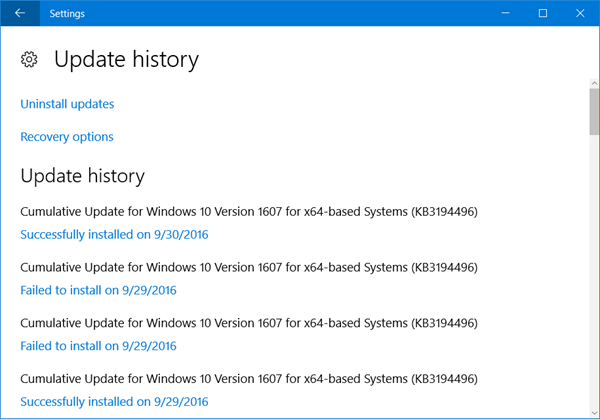Click the vertical scrollbar thumb
The image size is (600, 419).
point(594,111)
